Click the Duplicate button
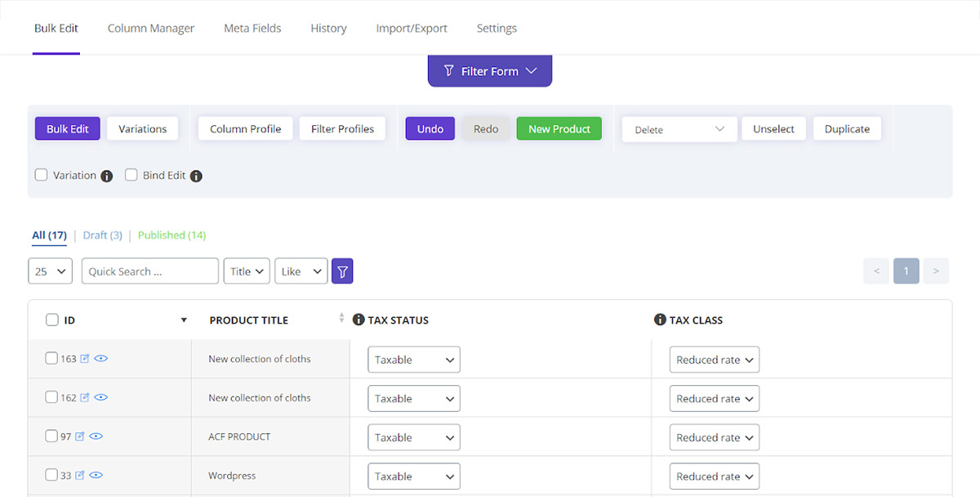Image resolution: width=980 pixels, height=497 pixels. coord(847,128)
